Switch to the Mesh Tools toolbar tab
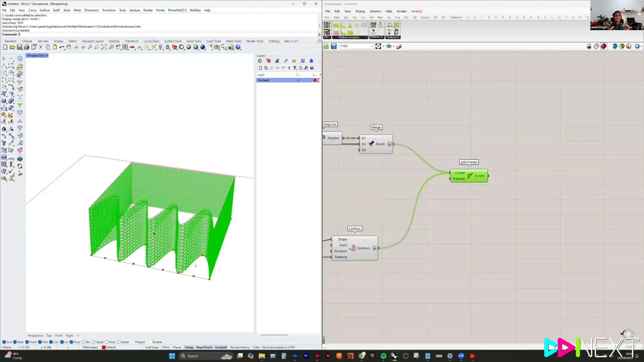 [x=233, y=41]
